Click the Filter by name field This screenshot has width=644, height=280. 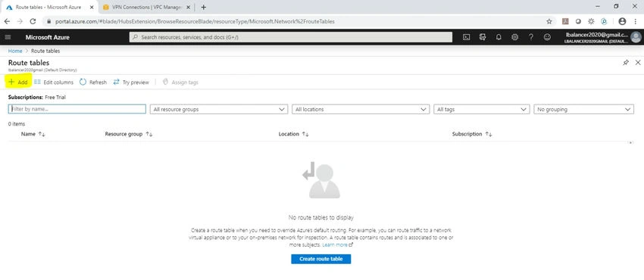(77, 109)
